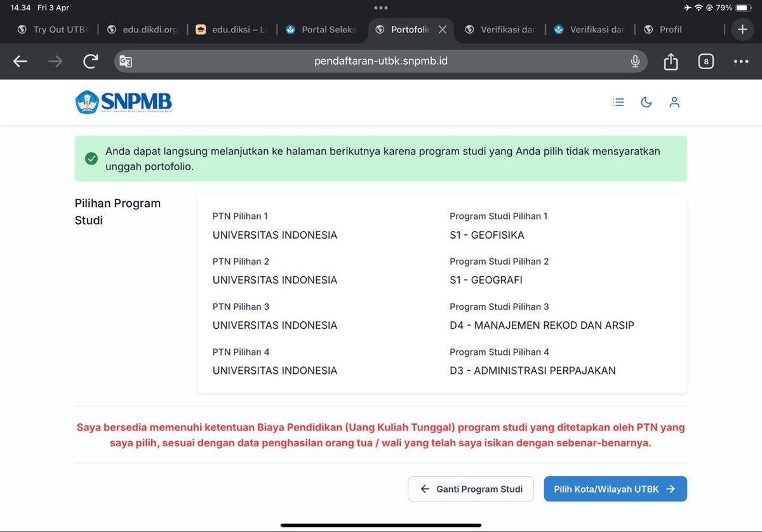Tap the airplane mode icon in status bar
Viewport: 762px width, 532px height.
pos(688,8)
